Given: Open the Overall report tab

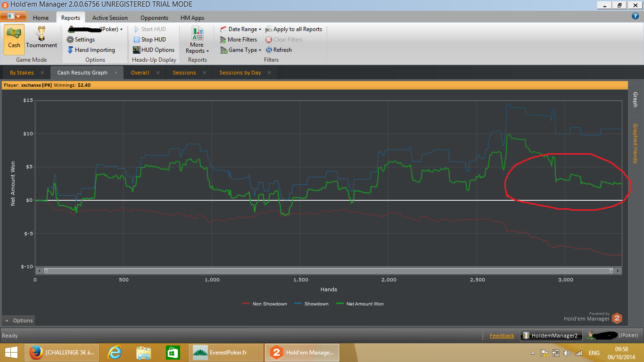Looking at the screenshot, I should pyautogui.click(x=140, y=73).
